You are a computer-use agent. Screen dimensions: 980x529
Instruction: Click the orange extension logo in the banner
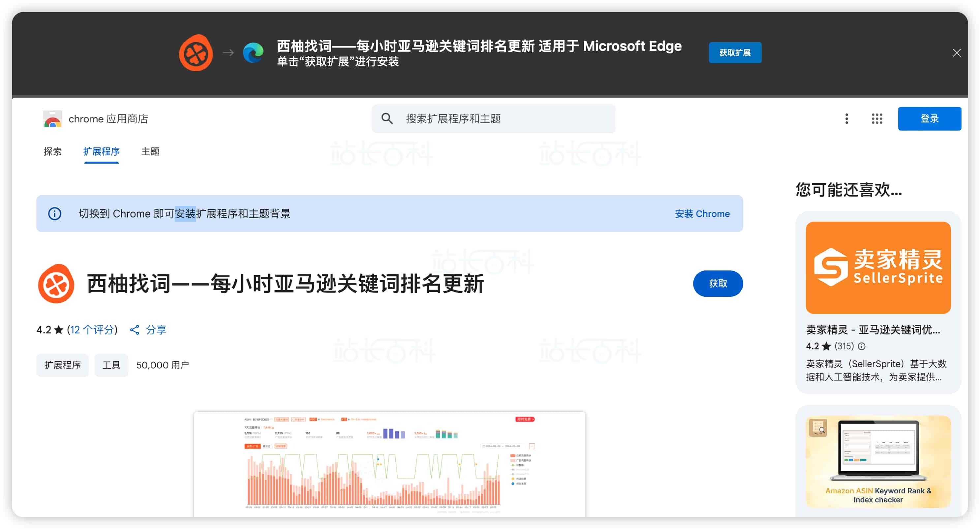[x=196, y=53]
